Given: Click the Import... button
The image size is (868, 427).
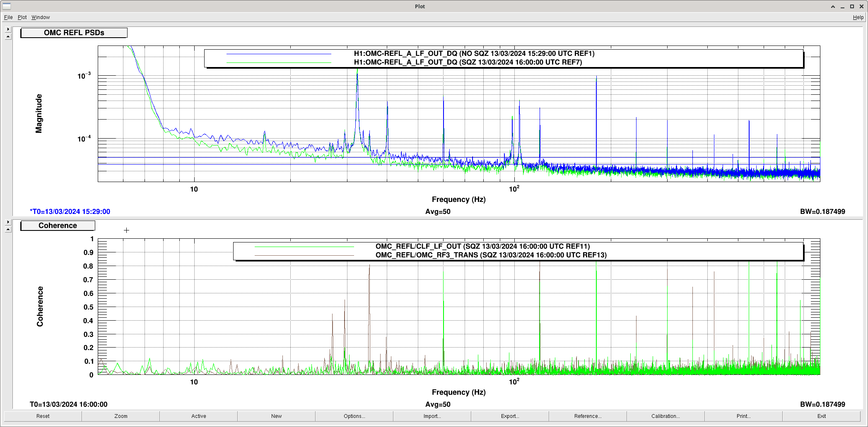Looking at the screenshot, I should click(432, 416).
